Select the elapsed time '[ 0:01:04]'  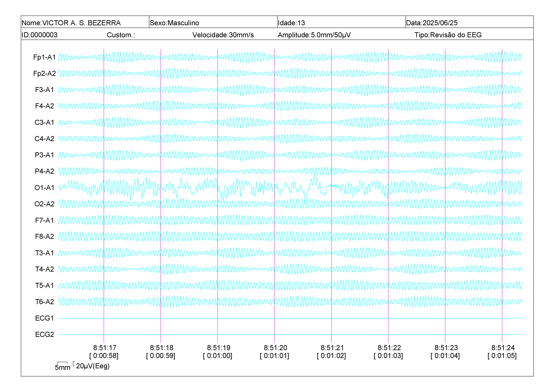pyautogui.click(x=445, y=356)
